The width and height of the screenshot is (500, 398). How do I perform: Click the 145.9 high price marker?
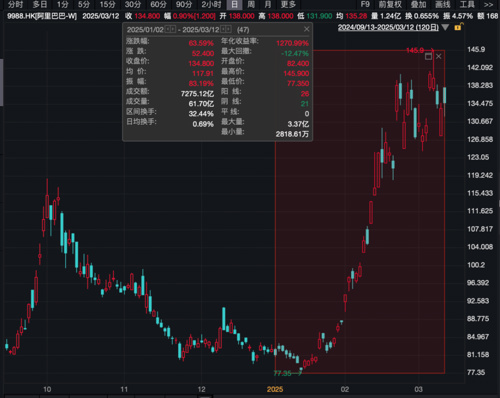point(415,50)
